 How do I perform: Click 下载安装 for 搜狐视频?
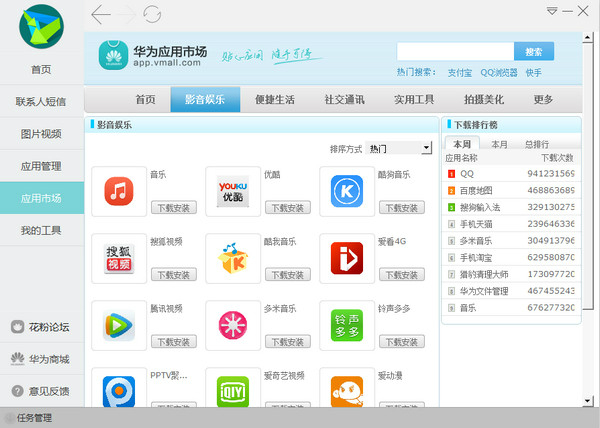[174, 275]
